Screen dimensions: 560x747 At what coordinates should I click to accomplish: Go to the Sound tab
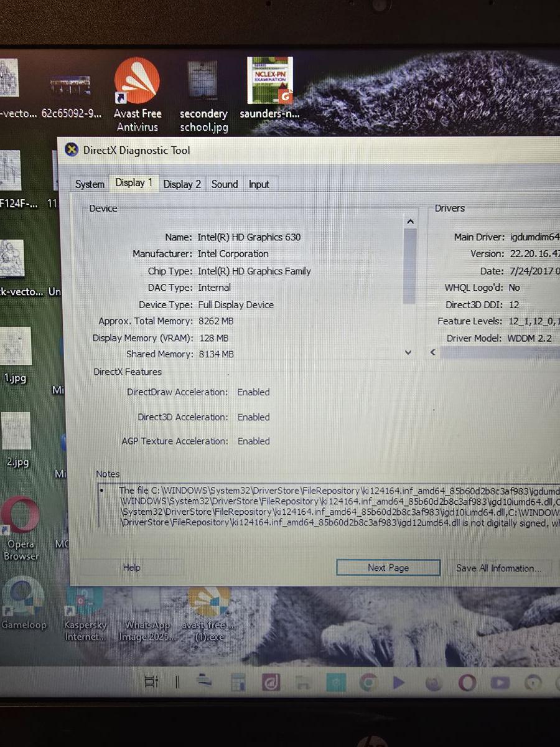click(x=225, y=184)
